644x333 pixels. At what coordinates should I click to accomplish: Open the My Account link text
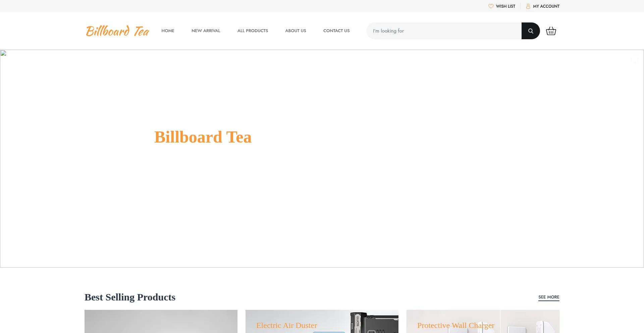546,6
